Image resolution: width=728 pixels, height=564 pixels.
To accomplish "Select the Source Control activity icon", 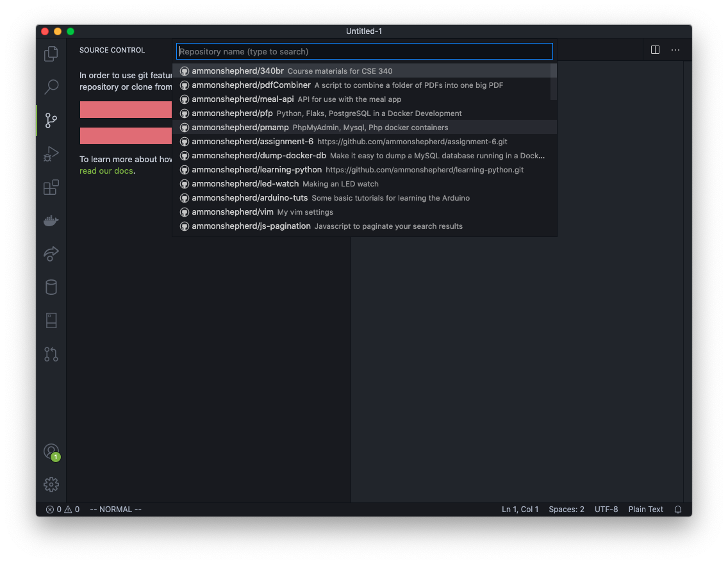I will 51,120.
